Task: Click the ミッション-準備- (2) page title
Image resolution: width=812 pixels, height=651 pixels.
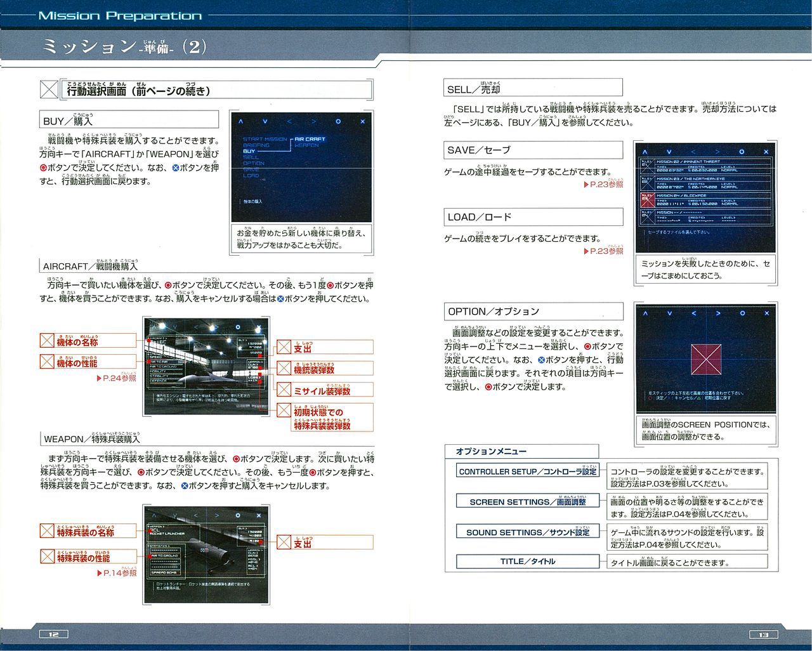Action: pos(123,48)
